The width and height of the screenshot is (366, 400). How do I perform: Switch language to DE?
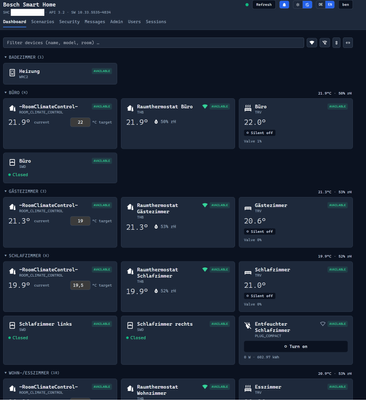[320, 5]
